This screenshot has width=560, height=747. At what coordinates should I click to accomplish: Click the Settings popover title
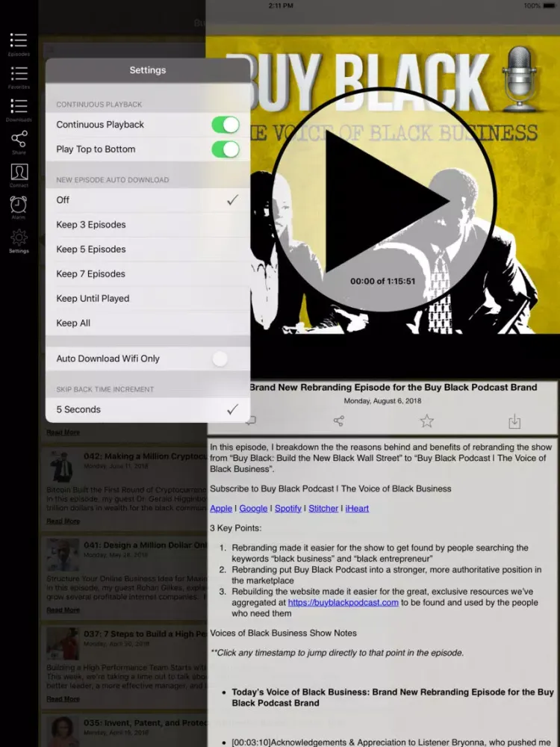pos(148,70)
